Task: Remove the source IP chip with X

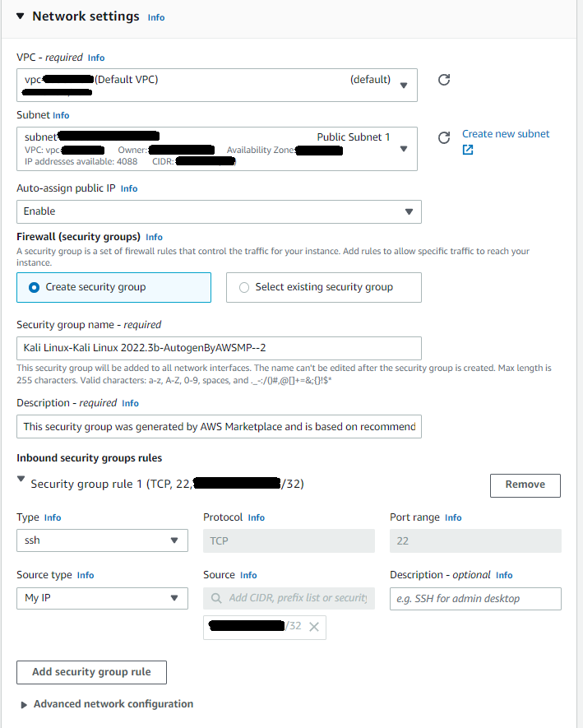Action: coord(314,627)
